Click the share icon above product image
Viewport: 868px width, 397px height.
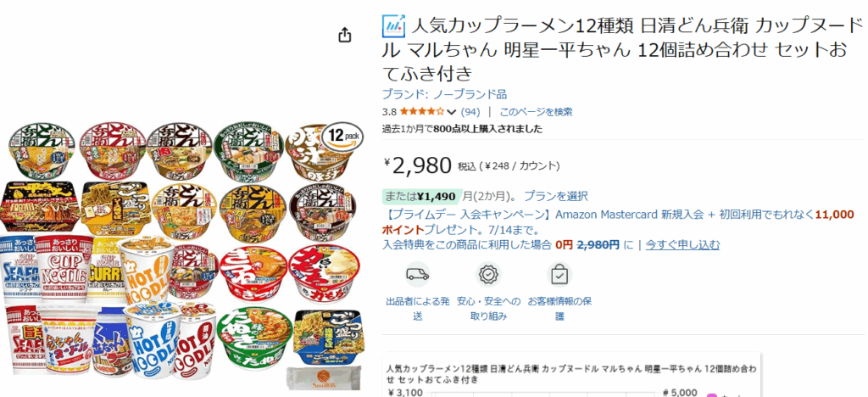pyautogui.click(x=344, y=36)
